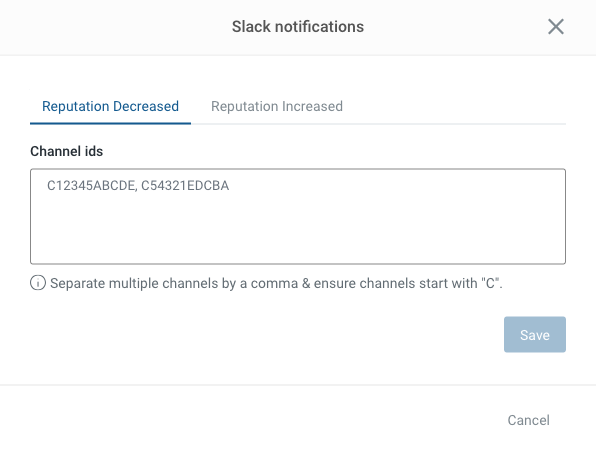Click the Channel ids field label
The height and width of the screenshot is (452, 596).
(67, 151)
